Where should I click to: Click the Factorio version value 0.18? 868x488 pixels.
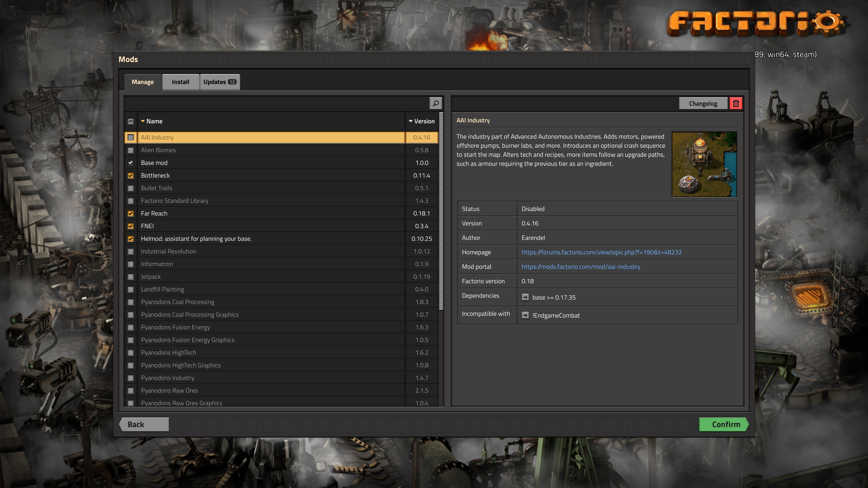527,281
